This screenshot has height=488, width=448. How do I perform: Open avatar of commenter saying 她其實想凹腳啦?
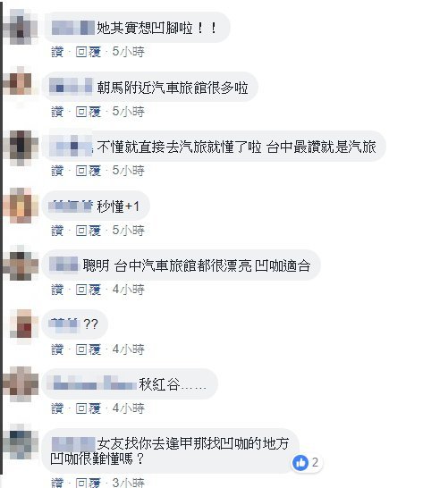point(21,27)
